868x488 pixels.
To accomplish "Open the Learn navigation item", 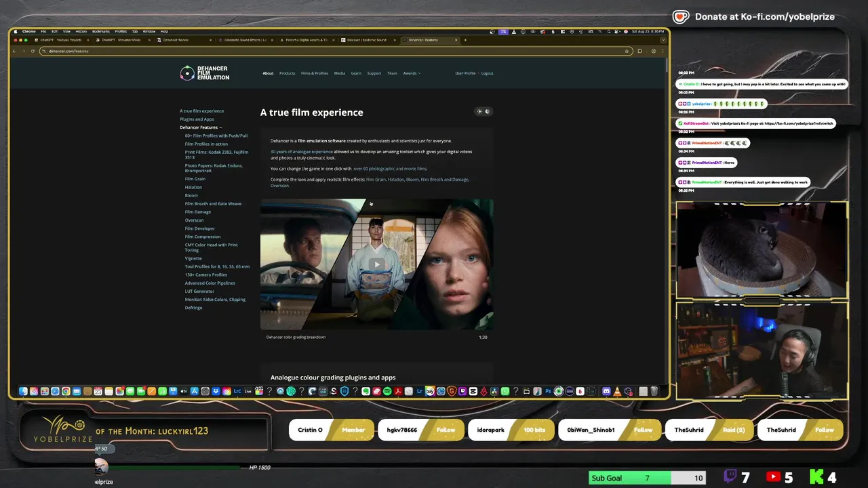I will [x=356, y=73].
